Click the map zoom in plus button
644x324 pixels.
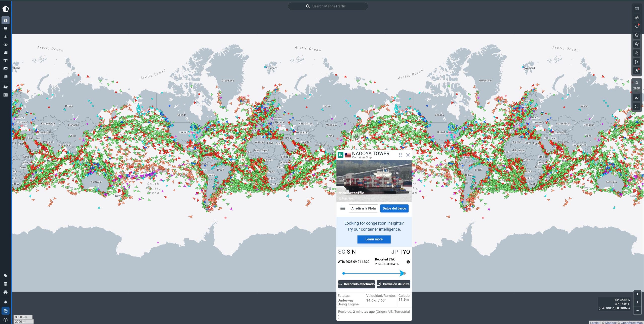pyautogui.click(x=637, y=294)
